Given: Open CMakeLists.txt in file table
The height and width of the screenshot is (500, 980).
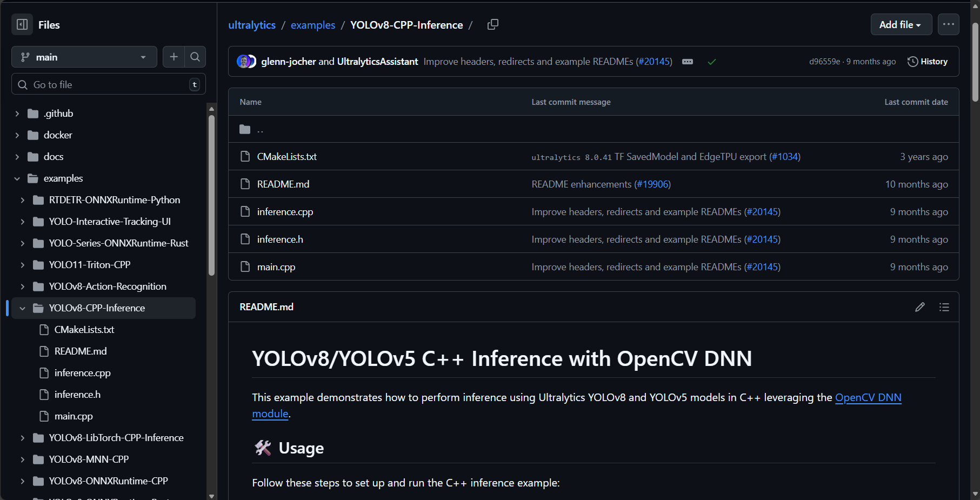Looking at the screenshot, I should pyautogui.click(x=287, y=157).
